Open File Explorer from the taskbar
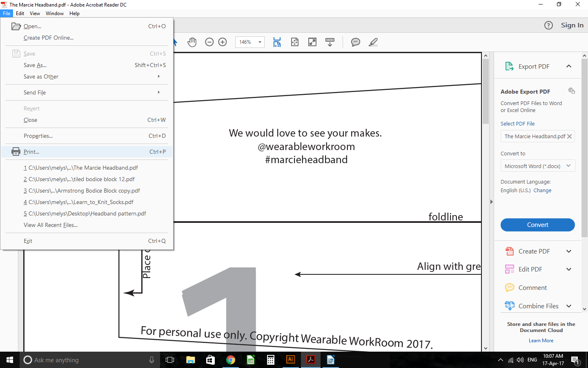This screenshot has height=368, width=588. (x=191, y=360)
